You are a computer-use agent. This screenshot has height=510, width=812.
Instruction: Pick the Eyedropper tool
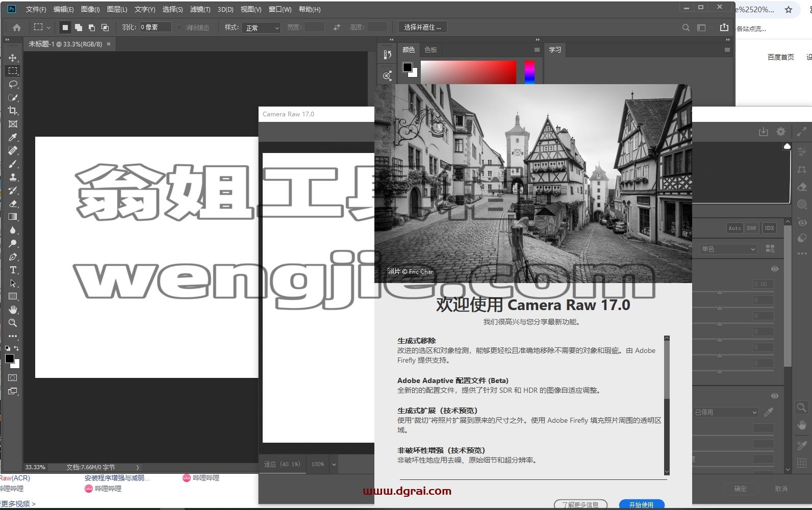13,137
